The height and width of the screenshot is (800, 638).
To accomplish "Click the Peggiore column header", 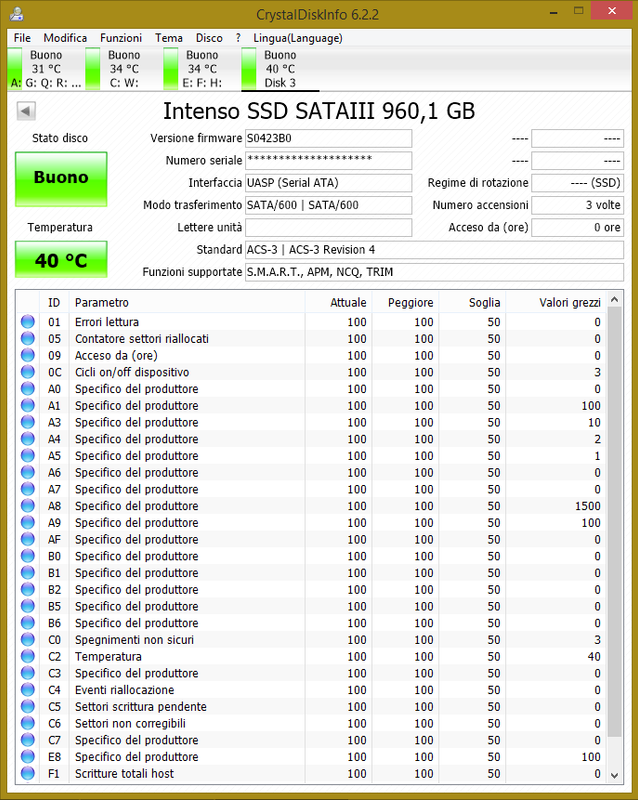I will 405,303.
